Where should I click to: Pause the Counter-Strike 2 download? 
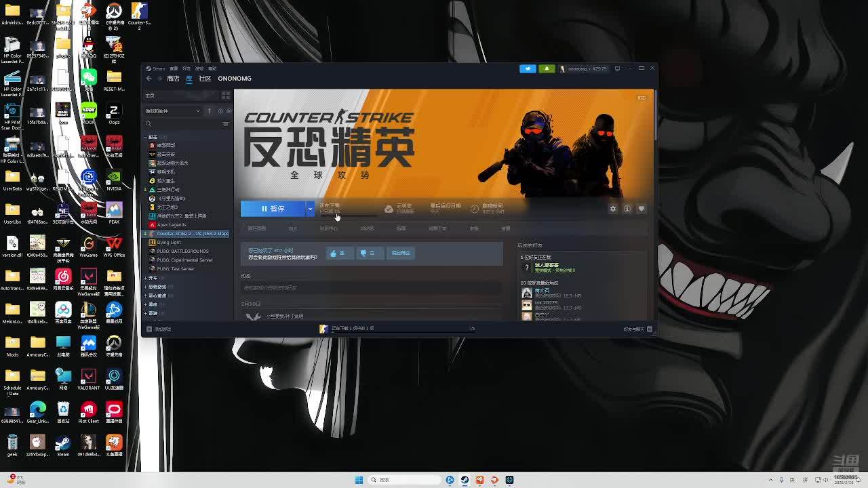(x=273, y=209)
